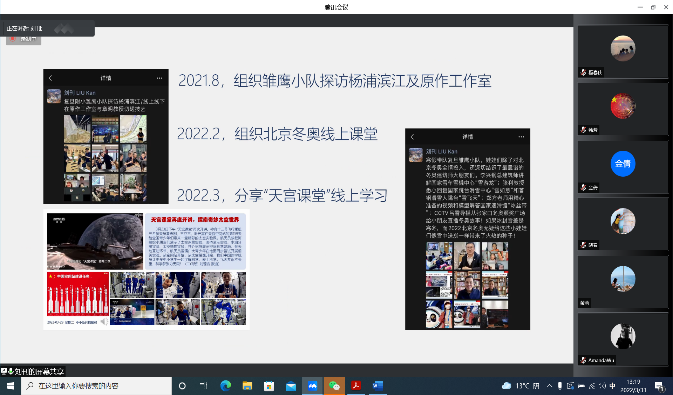This screenshot has width=673, height=395.
Task: Click the red Tiangong article headline
Action: 195,219
